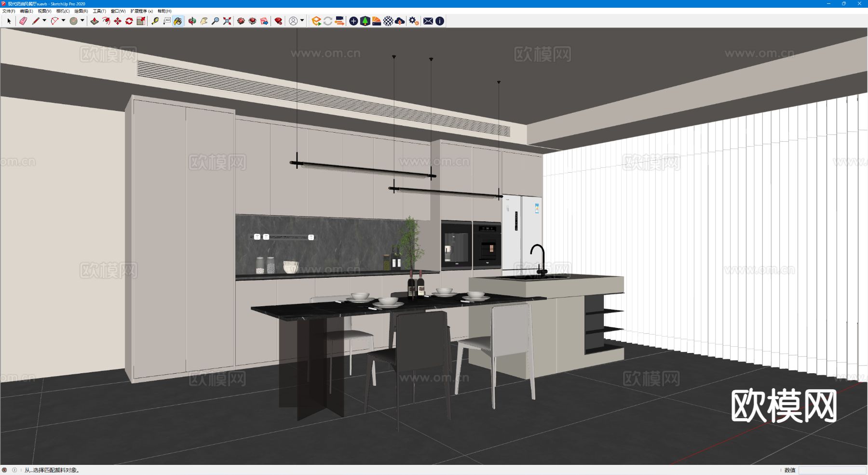Open the 视图(V) menu

point(44,11)
